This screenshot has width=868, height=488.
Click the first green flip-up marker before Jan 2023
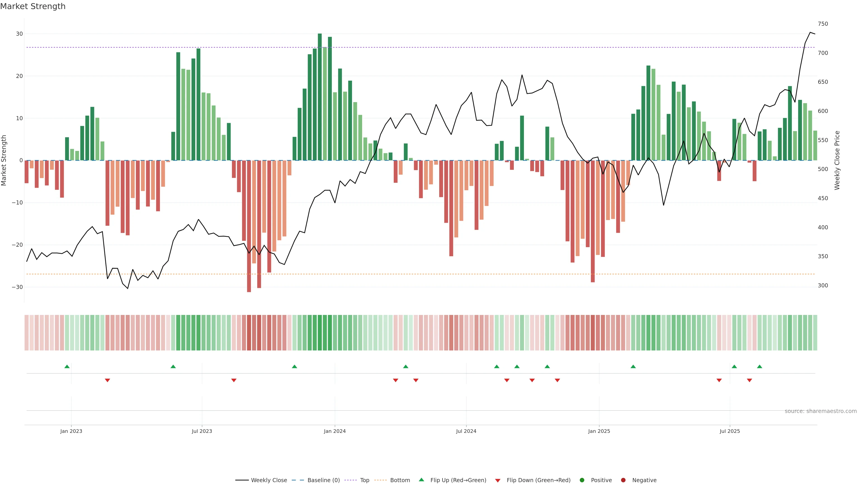coord(67,366)
